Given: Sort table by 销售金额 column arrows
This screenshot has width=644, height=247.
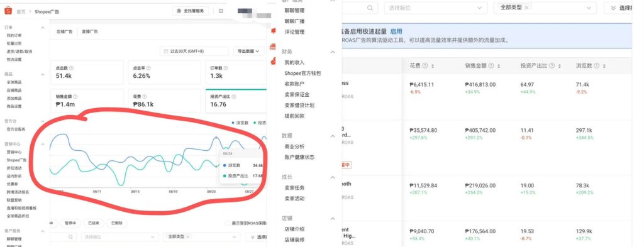Looking at the screenshot, I should pos(499,65).
